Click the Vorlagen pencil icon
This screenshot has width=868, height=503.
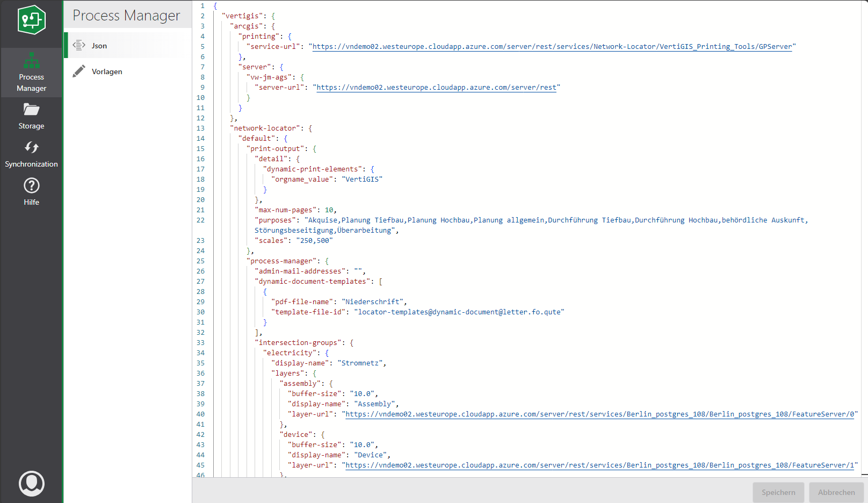[x=79, y=71]
